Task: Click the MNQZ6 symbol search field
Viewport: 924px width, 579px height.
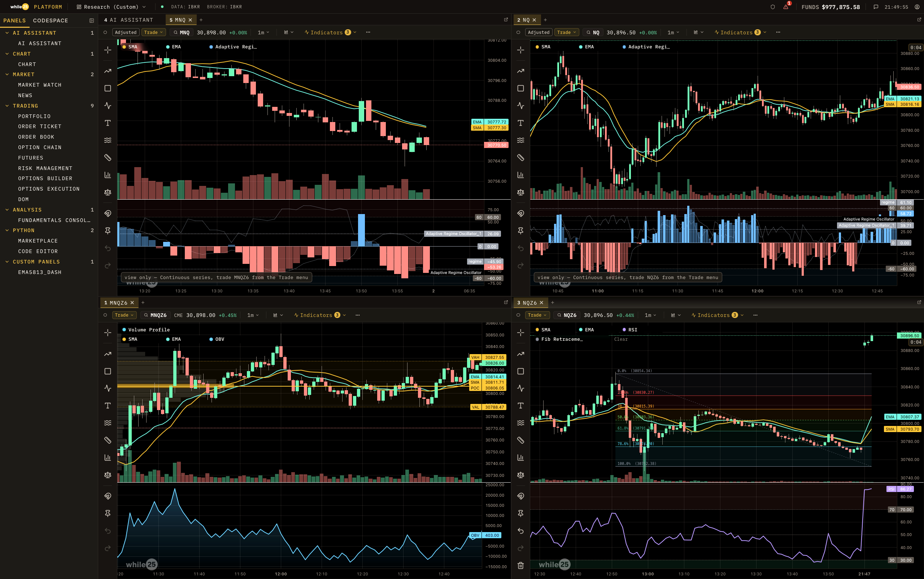Action: 156,315
